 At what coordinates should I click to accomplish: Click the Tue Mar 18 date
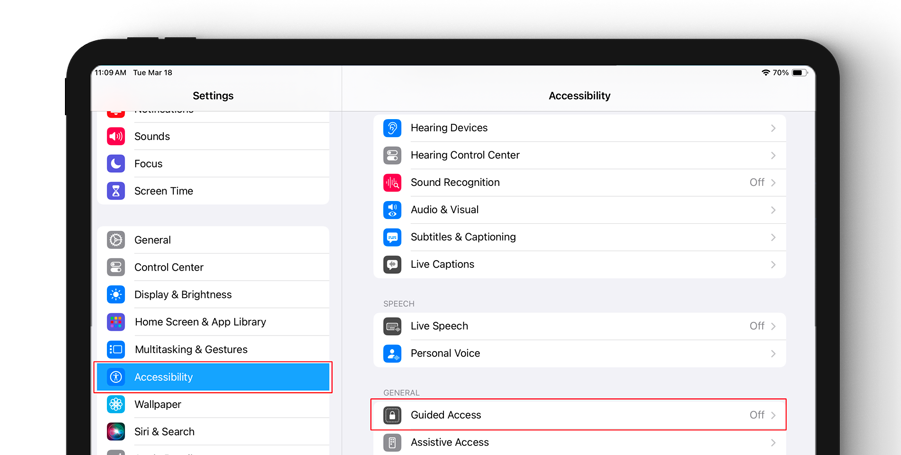153,72
